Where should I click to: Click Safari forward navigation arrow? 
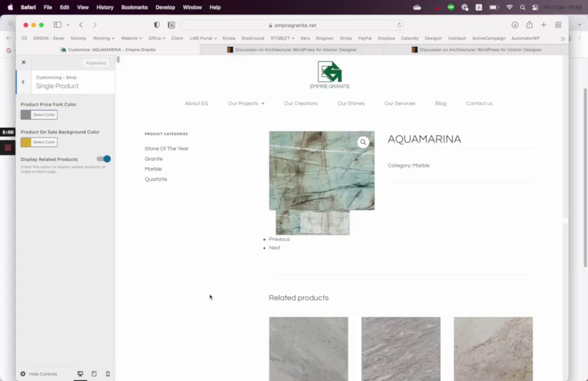coord(95,25)
